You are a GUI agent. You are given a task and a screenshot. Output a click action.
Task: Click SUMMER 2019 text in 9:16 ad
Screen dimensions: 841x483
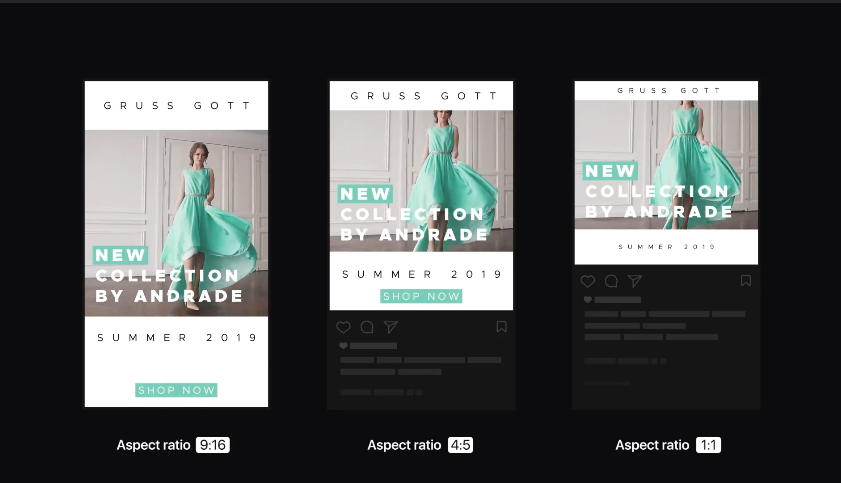(x=177, y=338)
